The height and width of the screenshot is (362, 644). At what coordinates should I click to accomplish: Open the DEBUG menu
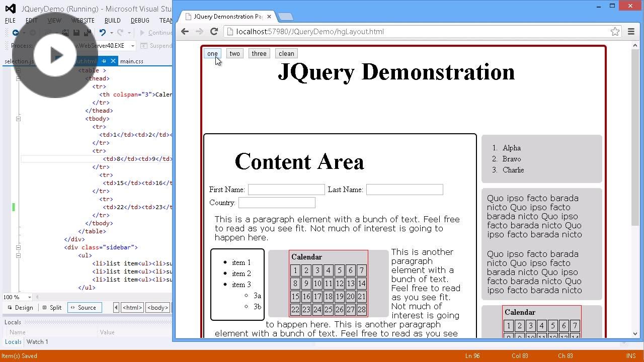pos(140,21)
